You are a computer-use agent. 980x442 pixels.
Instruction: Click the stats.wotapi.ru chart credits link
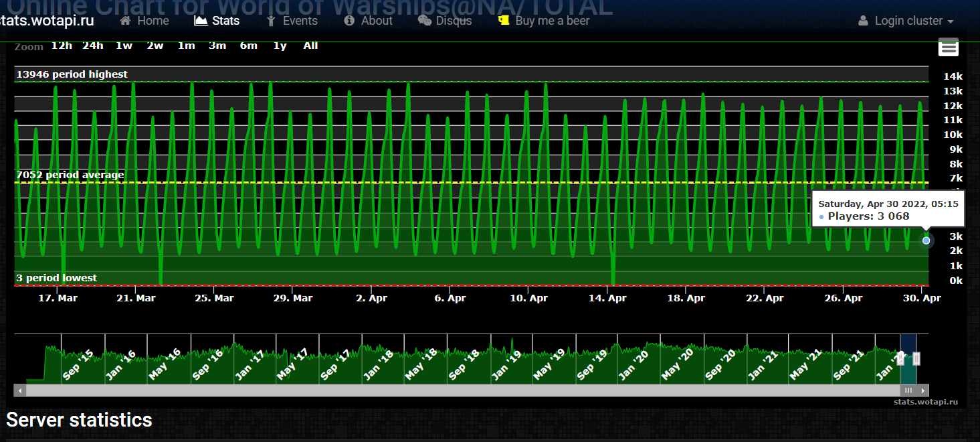pos(925,402)
